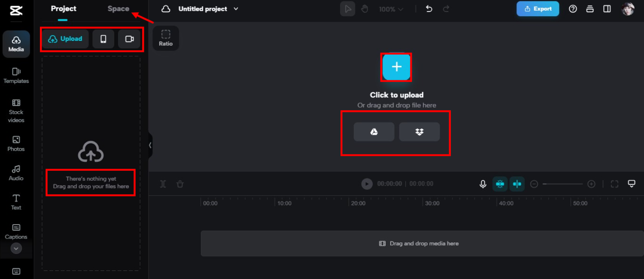
Task: Open the Untitled project name dropdown
Action: (235, 9)
